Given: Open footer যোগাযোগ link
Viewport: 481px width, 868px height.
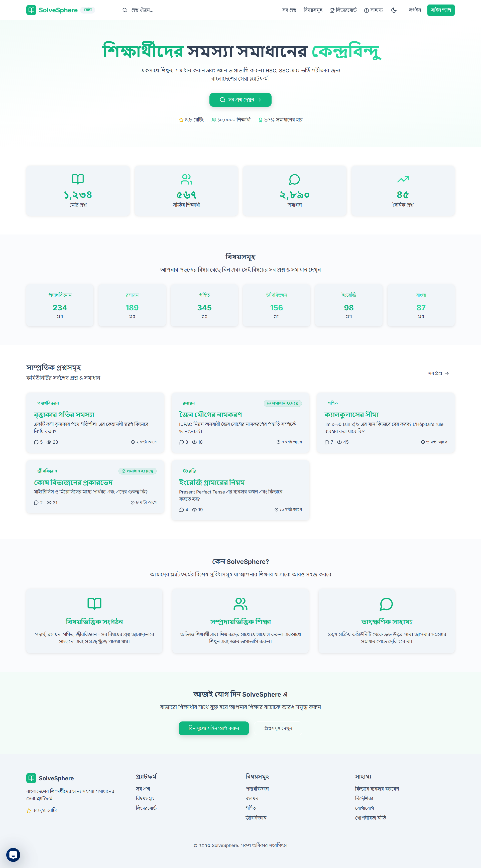Looking at the screenshot, I should [x=364, y=808].
